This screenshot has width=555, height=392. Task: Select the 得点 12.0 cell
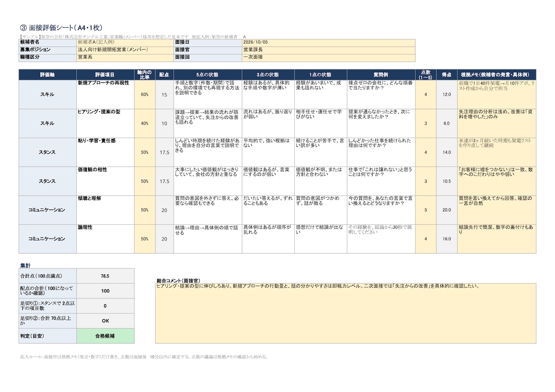coord(447,95)
